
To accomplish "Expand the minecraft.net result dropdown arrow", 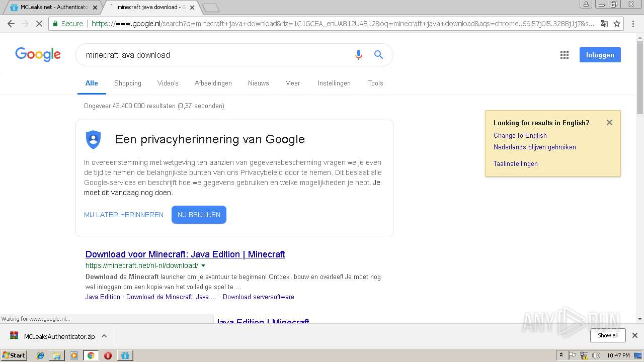I will (x=203, y=265).
